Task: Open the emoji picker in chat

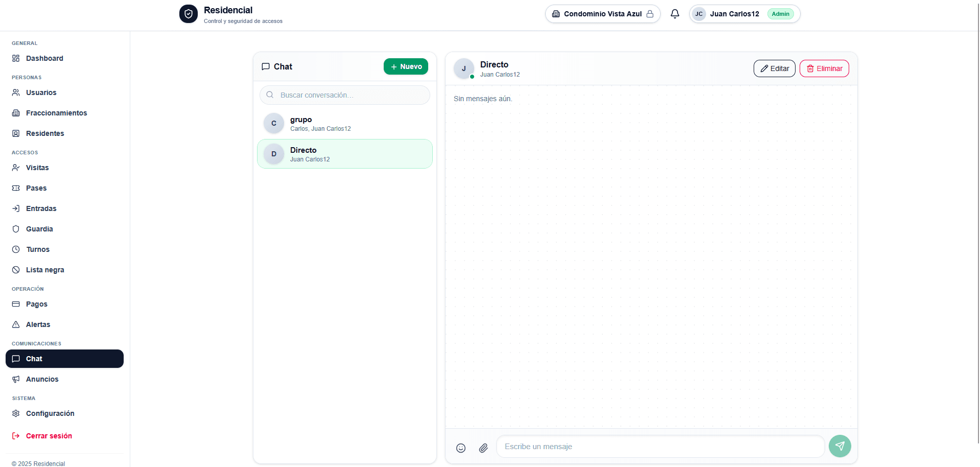Action: point(460,448)
